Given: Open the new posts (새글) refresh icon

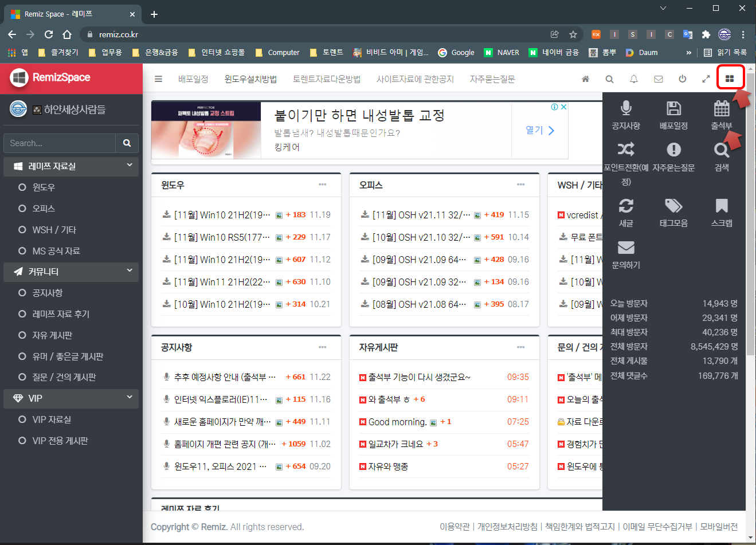Looking at the screenshot, I should (x=626, y=206).
